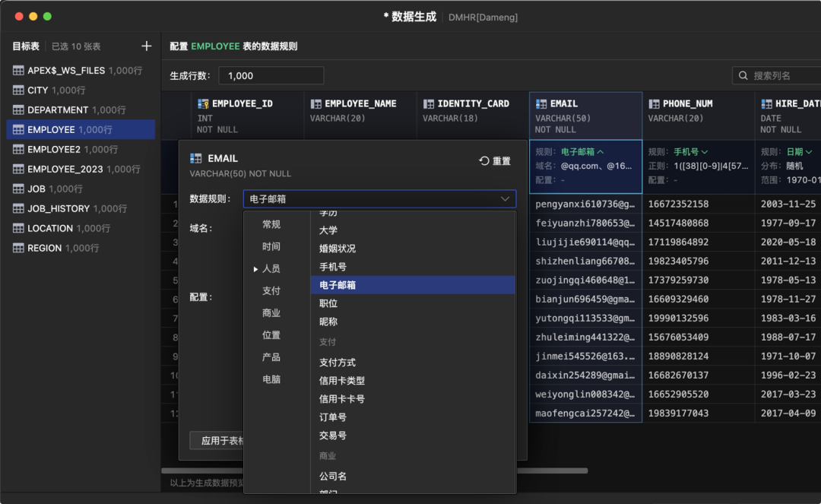Choose the highlighted 电子邮箱 option
821x504 pixels.
tap(413, 285)
